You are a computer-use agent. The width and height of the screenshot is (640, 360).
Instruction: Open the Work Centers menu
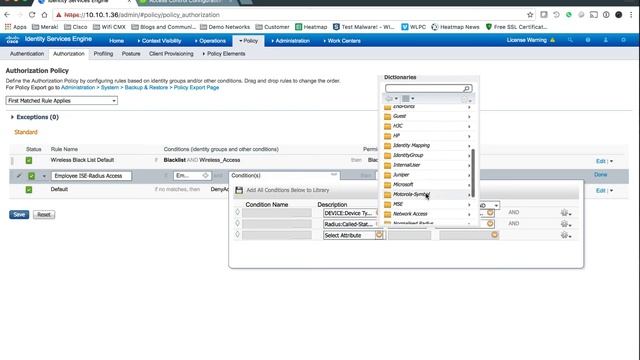coord(342,41)
